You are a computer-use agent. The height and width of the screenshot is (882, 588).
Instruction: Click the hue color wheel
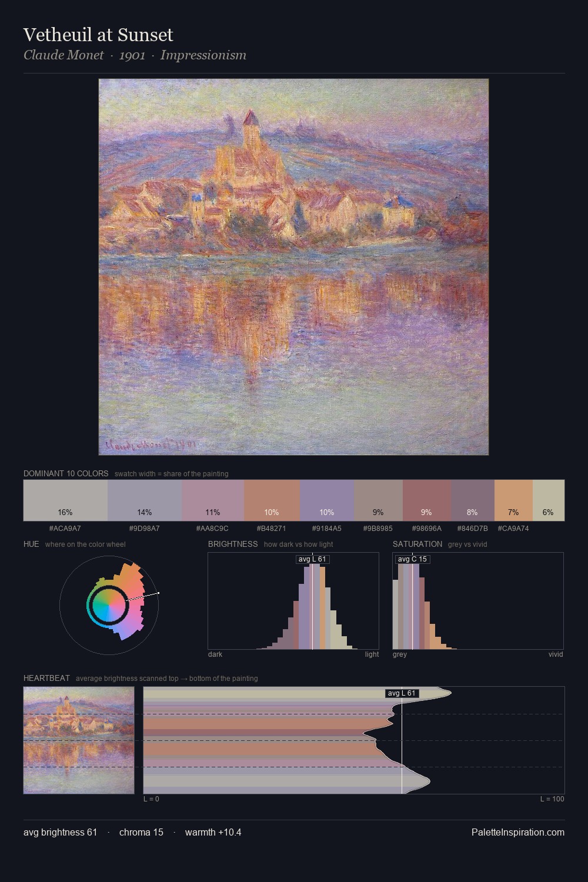(109, 605)
